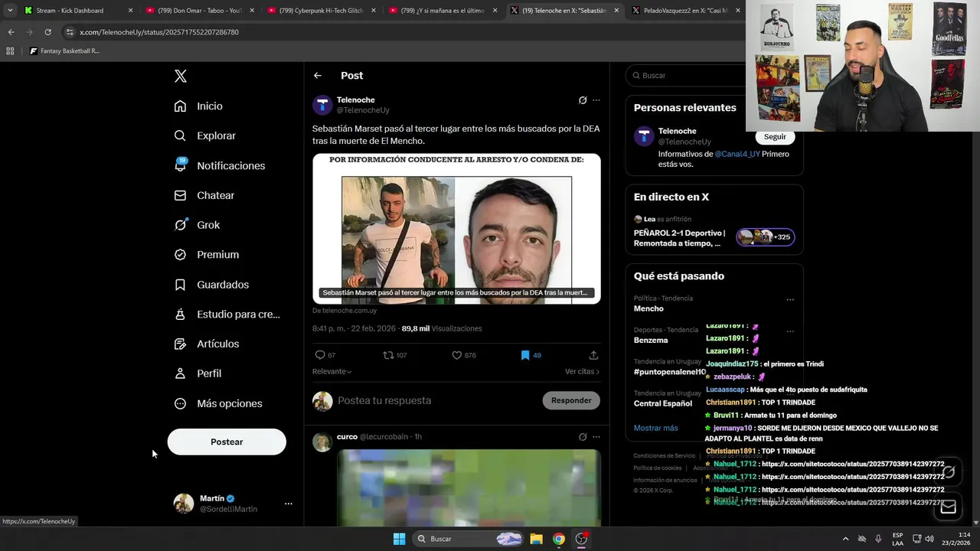980x551 pixels.
Task: Open curco profile name
Action: click(347, 437)
